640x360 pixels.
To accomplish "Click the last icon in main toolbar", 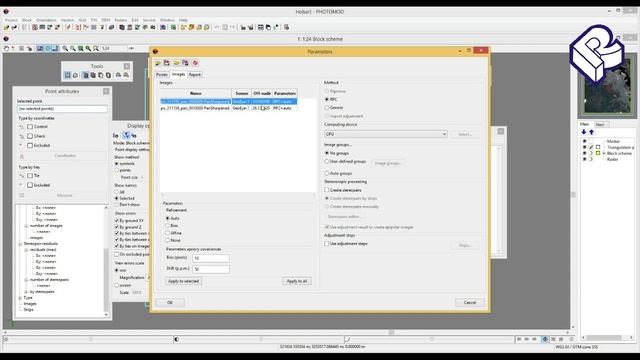I will (287, 27).
